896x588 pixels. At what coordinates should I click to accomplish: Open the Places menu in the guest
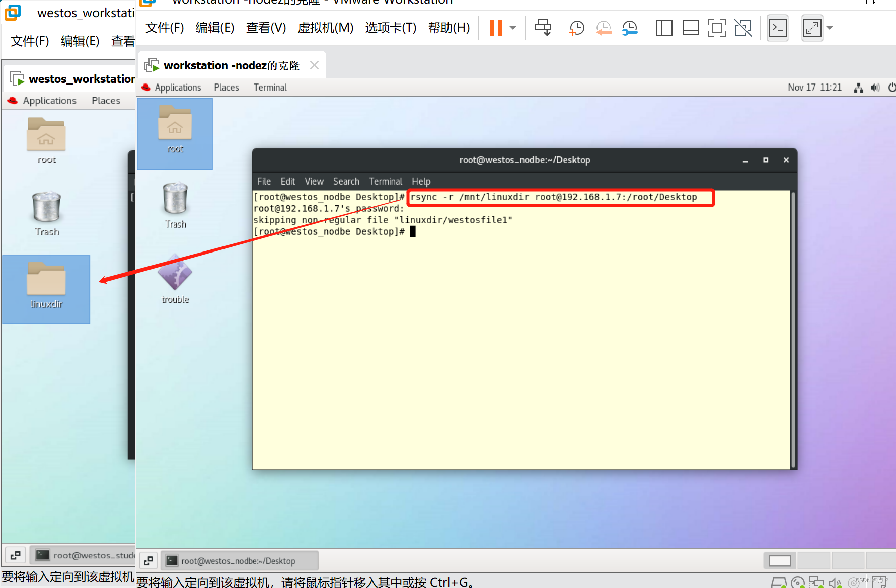click(226, 87)
